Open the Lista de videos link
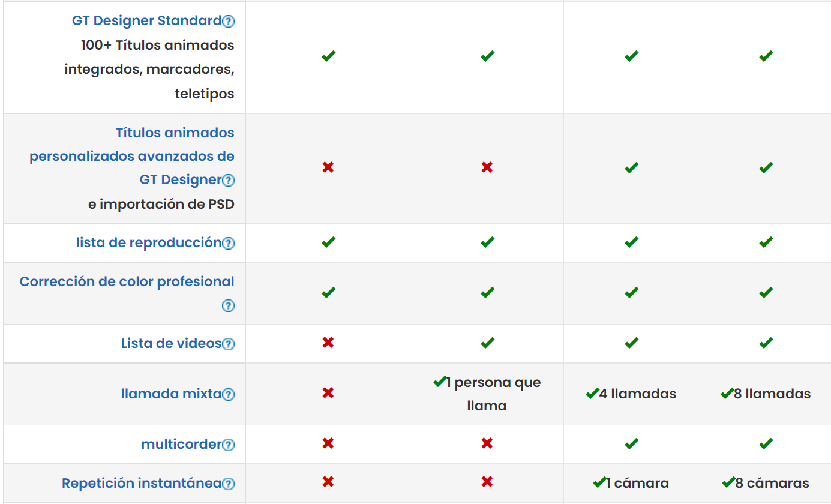Viewport: 831px width, 504px height. (x=171, y=343)
